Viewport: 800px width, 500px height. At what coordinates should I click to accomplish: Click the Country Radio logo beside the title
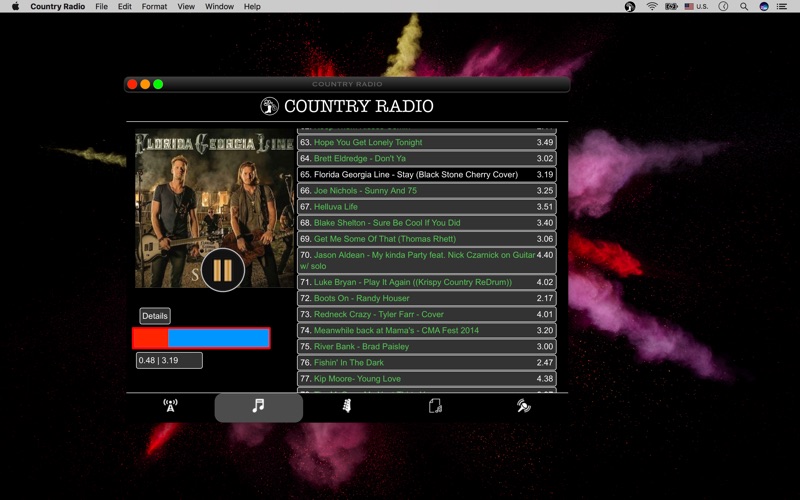tap(269, 106)
